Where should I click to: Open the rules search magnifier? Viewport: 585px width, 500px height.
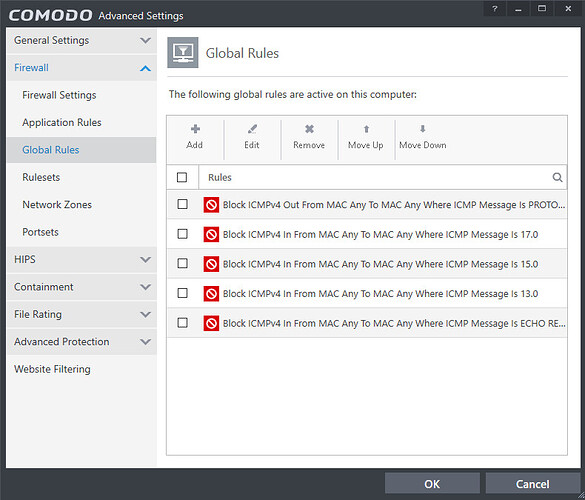pos(557,177)
